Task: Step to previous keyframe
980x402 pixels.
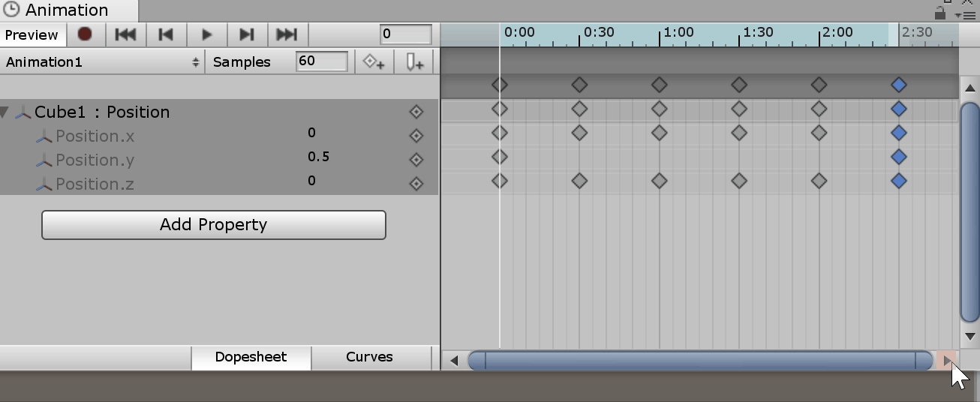Action: click(166, 34)
